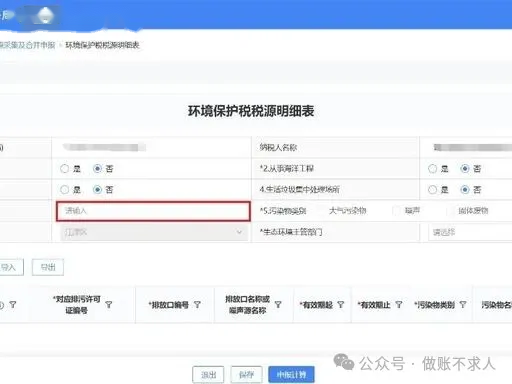Select 是 for 2.从事海洋工程
The height and width of the screenshot is (384, 512).
pyautogui.click(x=432, y=169)
